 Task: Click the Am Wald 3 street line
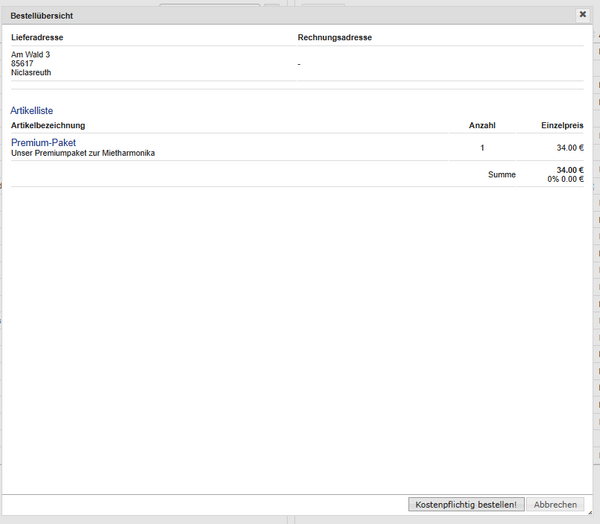pos(30,54)
